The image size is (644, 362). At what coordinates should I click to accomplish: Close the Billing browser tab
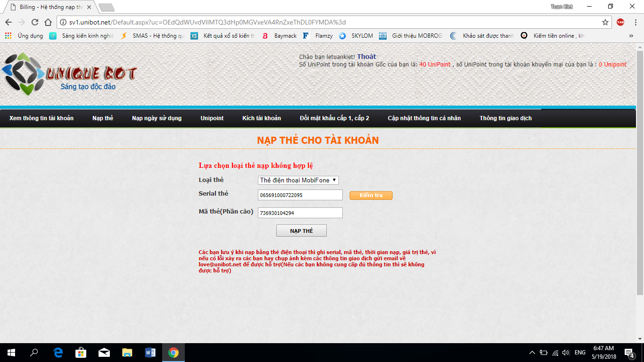tap(89, 7)
